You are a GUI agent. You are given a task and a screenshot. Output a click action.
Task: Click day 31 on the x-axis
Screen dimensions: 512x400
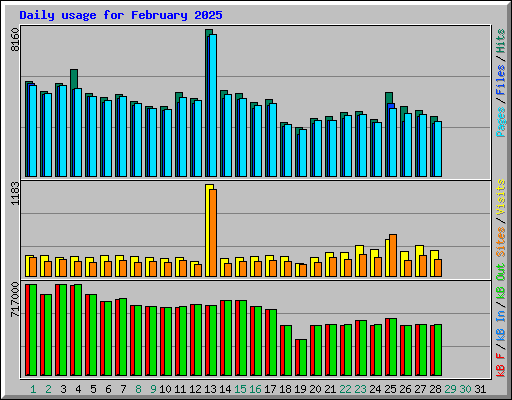click(x=480, y=389)
